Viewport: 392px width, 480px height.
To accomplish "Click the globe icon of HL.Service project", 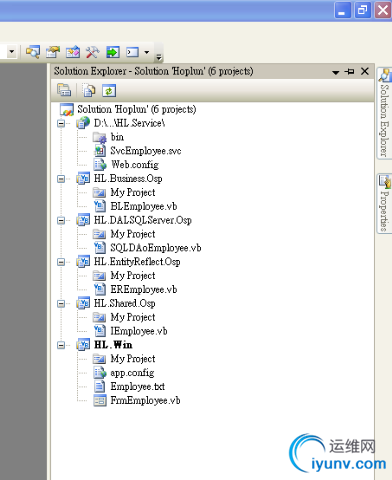I will tap(83, 123).
